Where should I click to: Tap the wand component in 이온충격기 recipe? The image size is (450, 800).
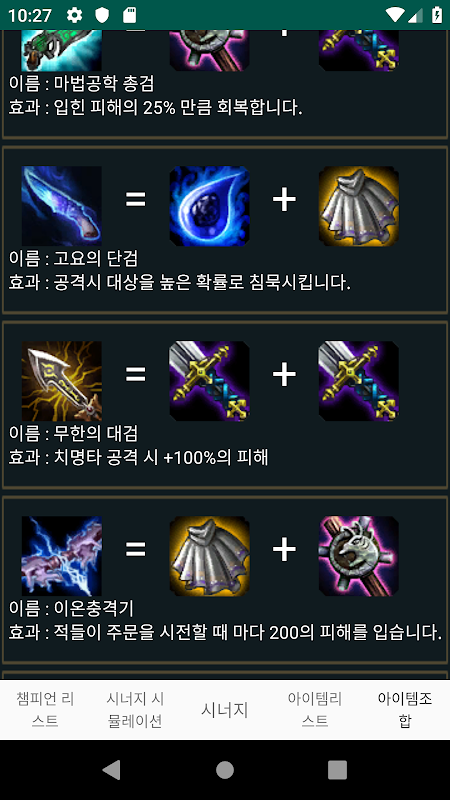click(359, 556)
